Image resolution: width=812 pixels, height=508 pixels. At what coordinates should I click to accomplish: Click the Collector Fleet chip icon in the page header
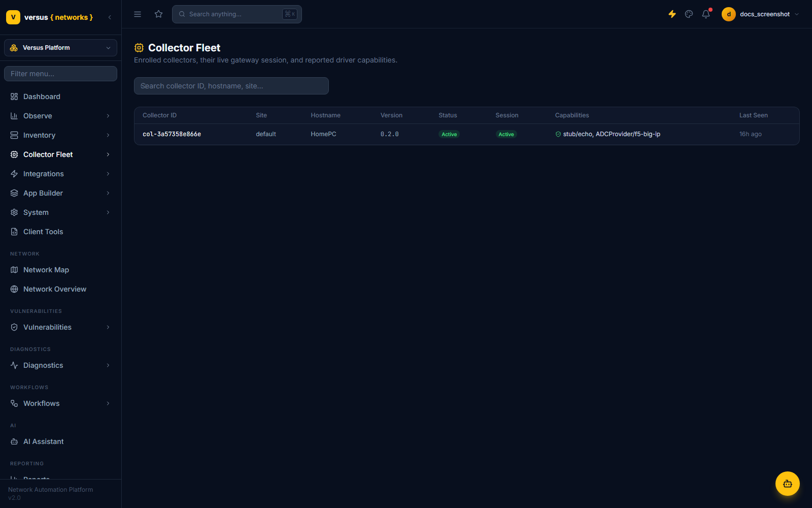139,48
